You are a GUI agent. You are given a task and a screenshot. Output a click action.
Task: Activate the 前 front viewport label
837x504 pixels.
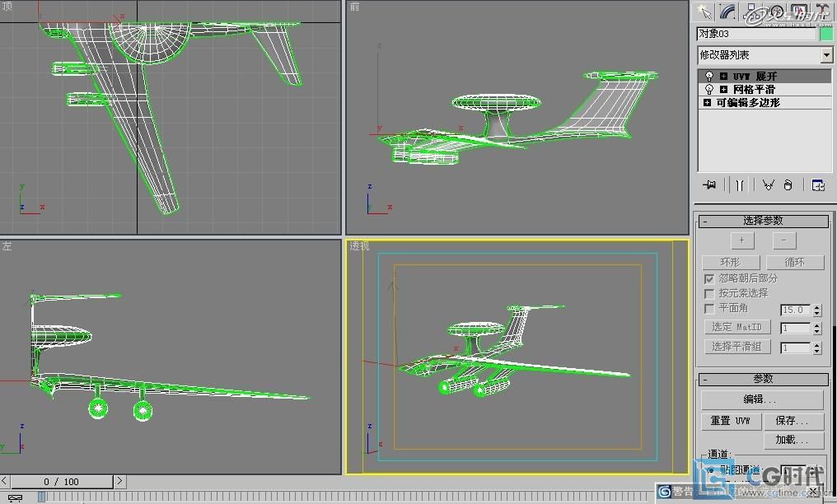(x=354, y=7)
